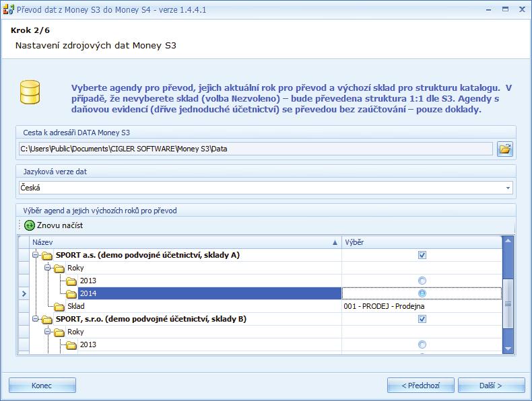This screenshot has width=532, height=401.
Task: Collapse Roky node under SPORT a.s.
Action: [x=48, y=268]
